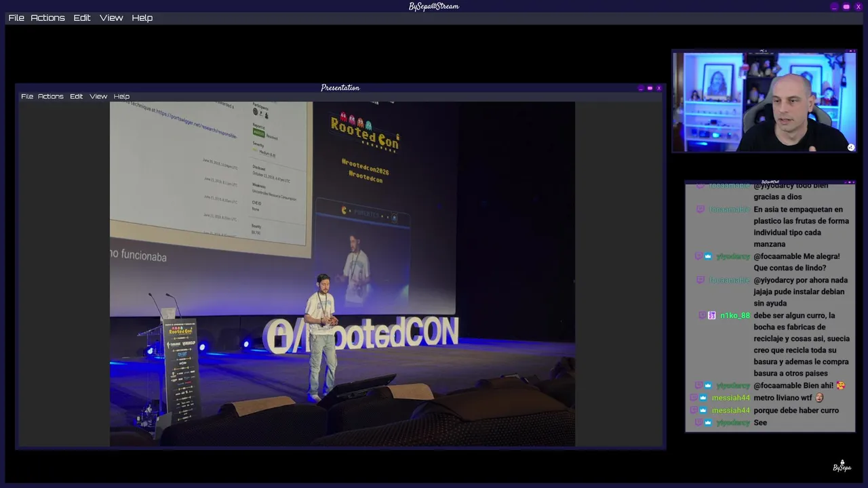Minimize the Presentation window
The image size is (868, 488).
coord(641,88)
